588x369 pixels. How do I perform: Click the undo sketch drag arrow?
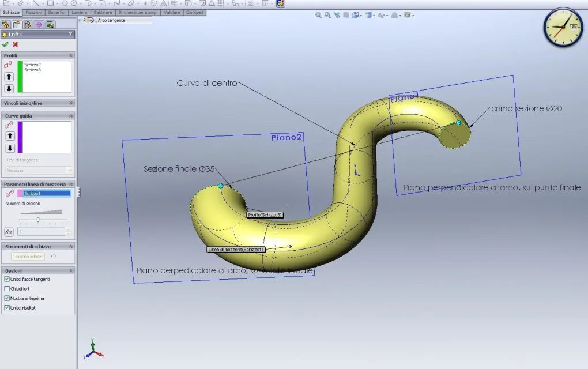(53, 256)
